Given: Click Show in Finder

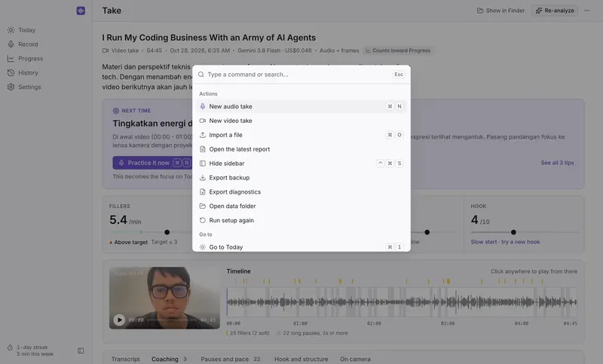Looking at the screenshot, I should coord(500,11).
